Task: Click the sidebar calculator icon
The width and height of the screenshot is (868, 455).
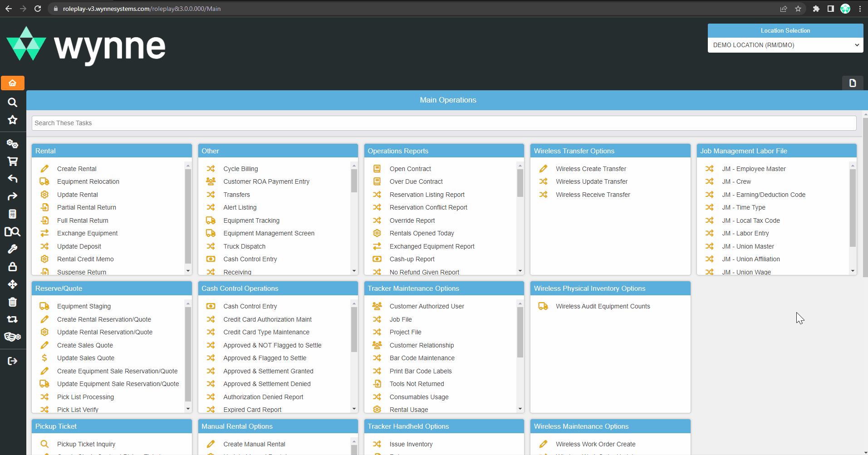Action: [x=13, y=214]
